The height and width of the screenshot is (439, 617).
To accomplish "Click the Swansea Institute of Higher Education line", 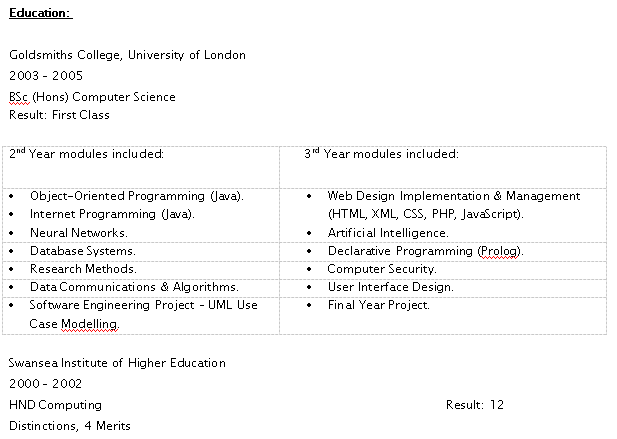I will click(117, 363).
